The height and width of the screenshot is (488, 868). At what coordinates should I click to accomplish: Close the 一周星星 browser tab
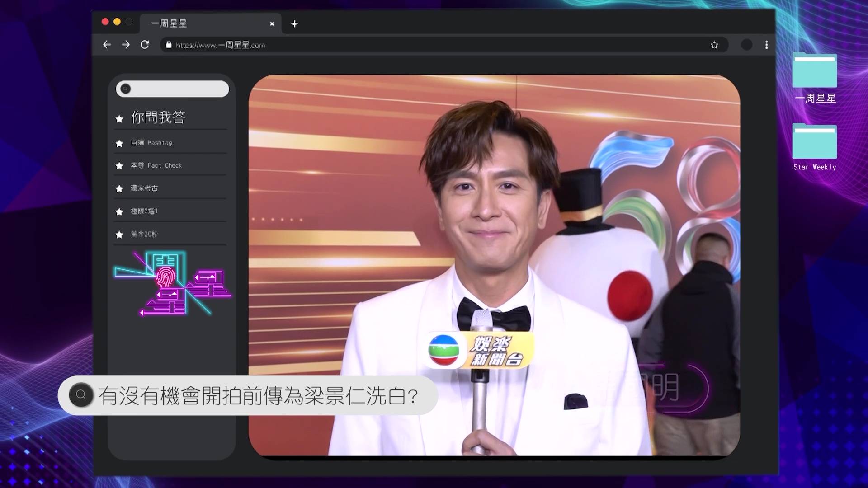(x=272, y=24)
